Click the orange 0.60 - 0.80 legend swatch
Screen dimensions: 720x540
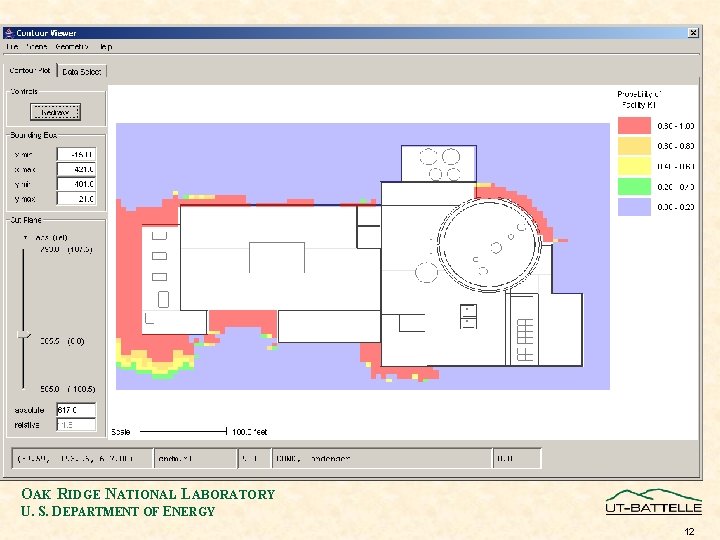tap(634, 146)
